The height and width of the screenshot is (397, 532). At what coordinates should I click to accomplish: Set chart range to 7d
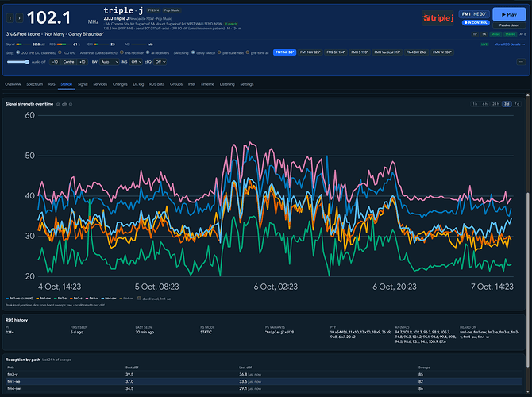point(517,104)
